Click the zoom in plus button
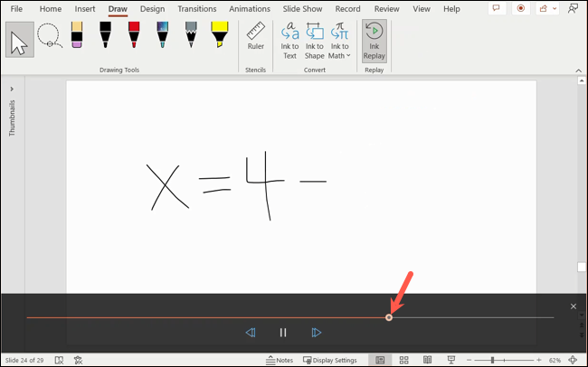 (539, 361)
